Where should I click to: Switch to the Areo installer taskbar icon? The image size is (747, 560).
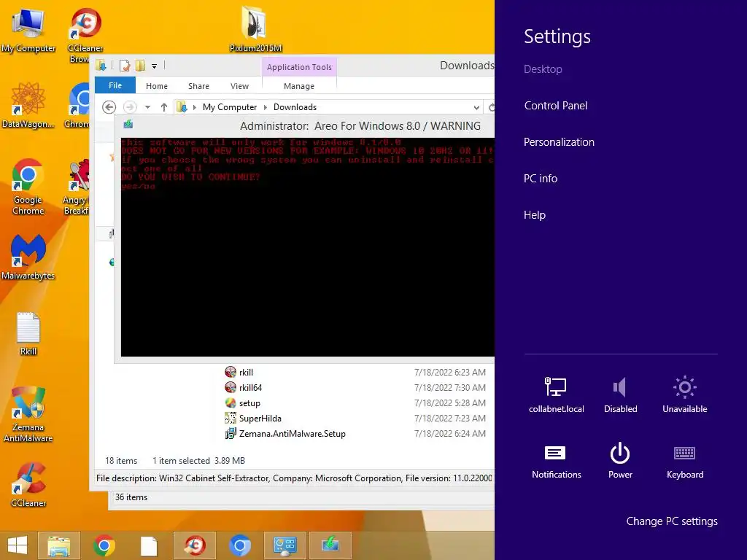[x=330, y=545]
